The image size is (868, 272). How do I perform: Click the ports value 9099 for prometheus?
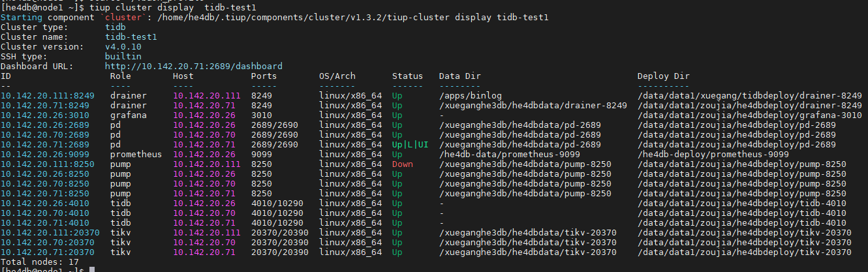pyautogui.click(x=262, y=155)
